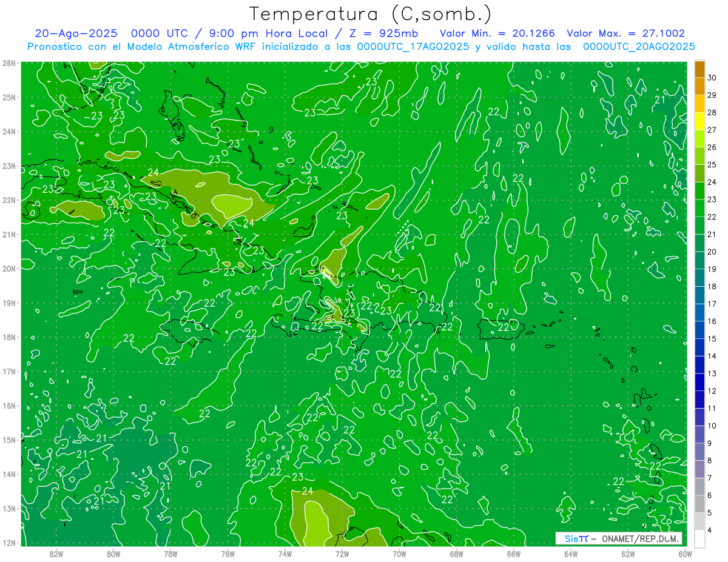Click the longitude label '76W'
The width and height of the screenshot is (728, 562).
point(228,554)
